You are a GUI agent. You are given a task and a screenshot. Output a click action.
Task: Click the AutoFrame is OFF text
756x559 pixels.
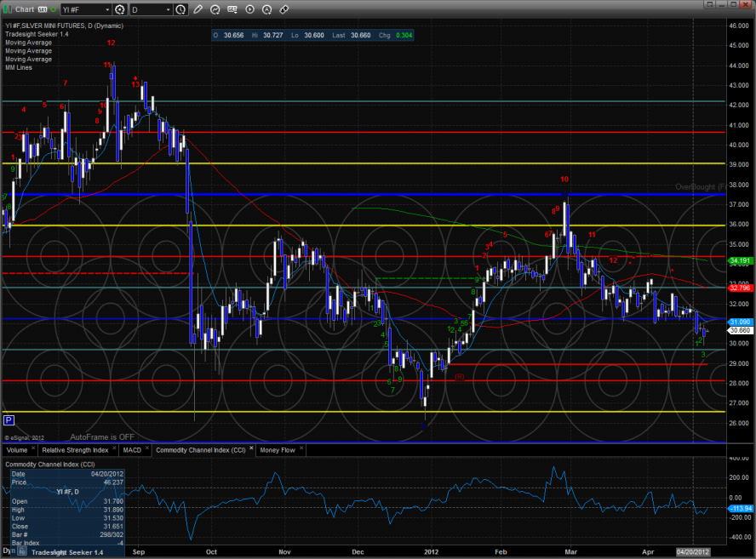click(102, 436)
